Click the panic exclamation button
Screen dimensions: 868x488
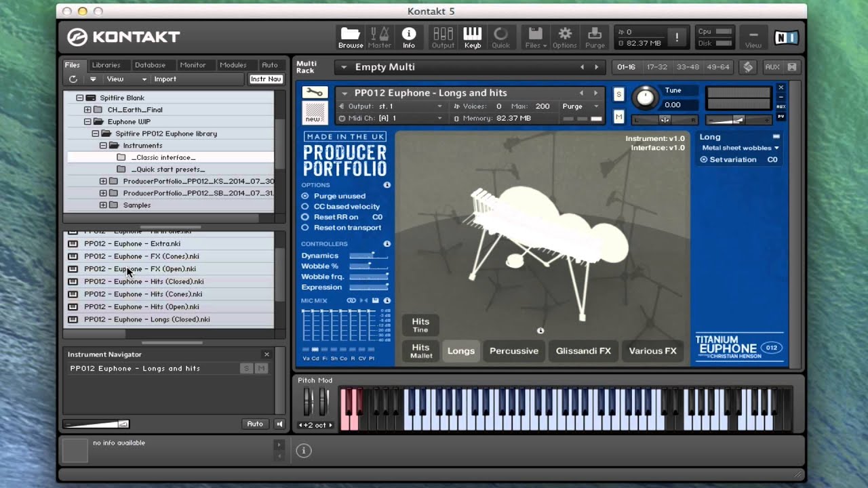point(676,38)
